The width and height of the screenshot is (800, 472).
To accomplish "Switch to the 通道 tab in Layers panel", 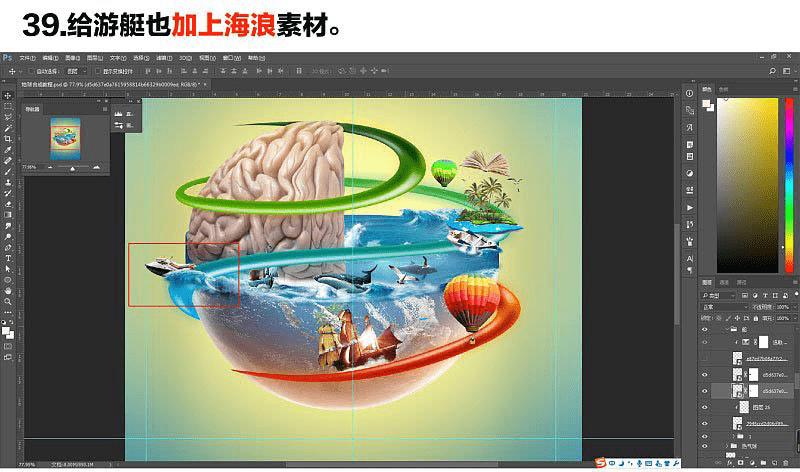I will pos(724,282).
